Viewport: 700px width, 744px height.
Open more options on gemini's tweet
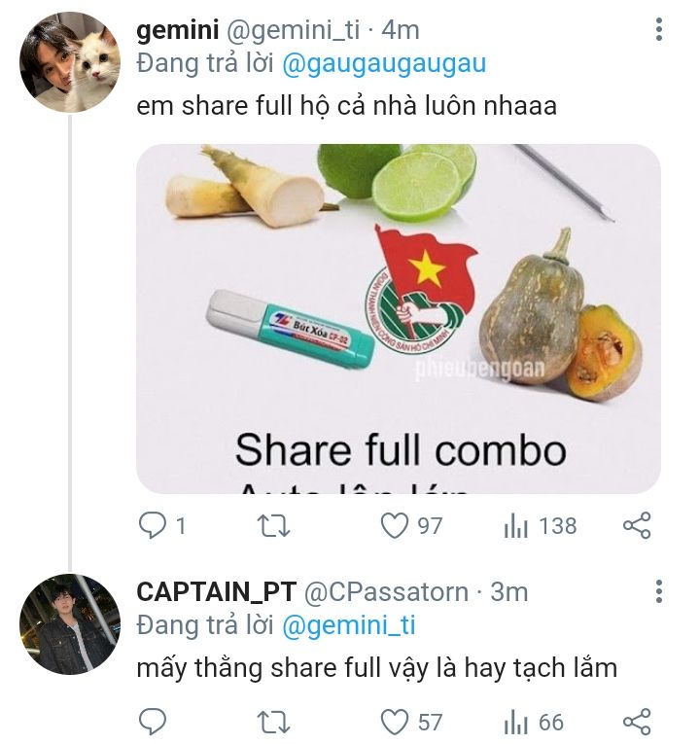(659, 31)
